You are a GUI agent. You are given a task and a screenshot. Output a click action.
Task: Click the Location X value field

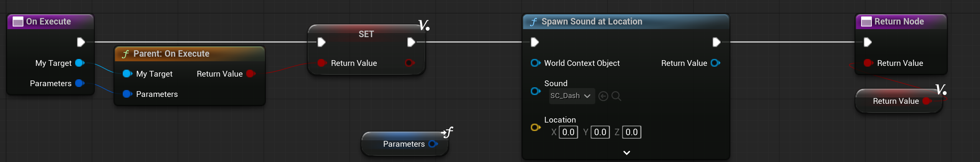[568, 132]
